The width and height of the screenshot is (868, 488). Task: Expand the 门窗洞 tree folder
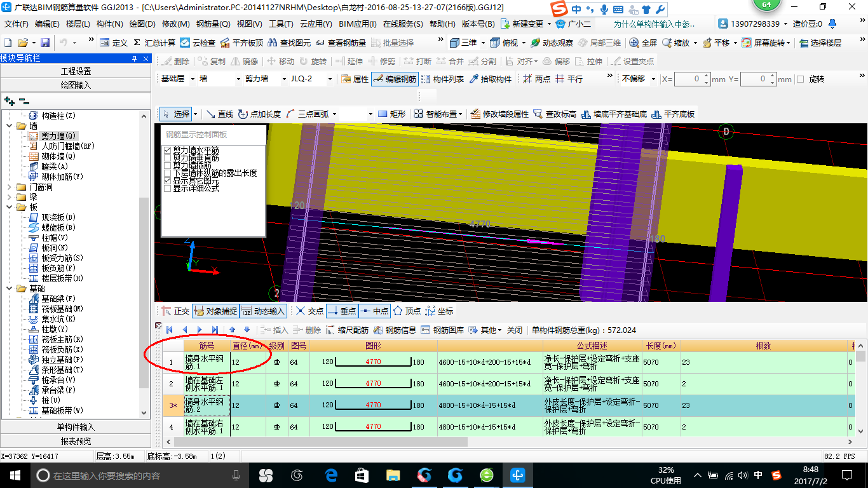click(x=10, y=187)
